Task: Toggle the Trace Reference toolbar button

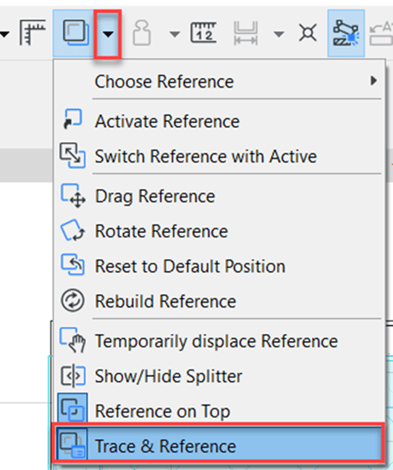Action: point(75,33)
